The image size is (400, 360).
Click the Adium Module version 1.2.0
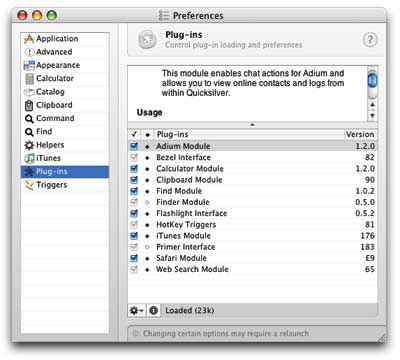(x=365, y=146)
